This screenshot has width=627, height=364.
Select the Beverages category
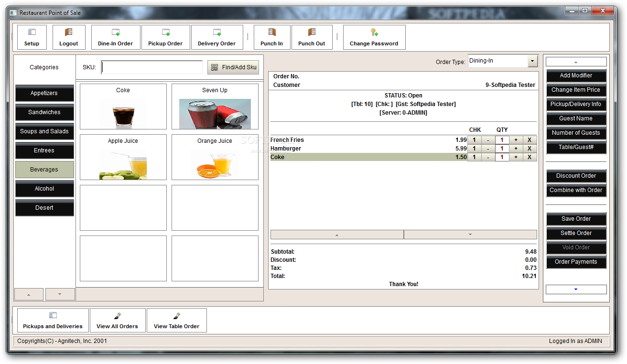(x=44, y=170)
